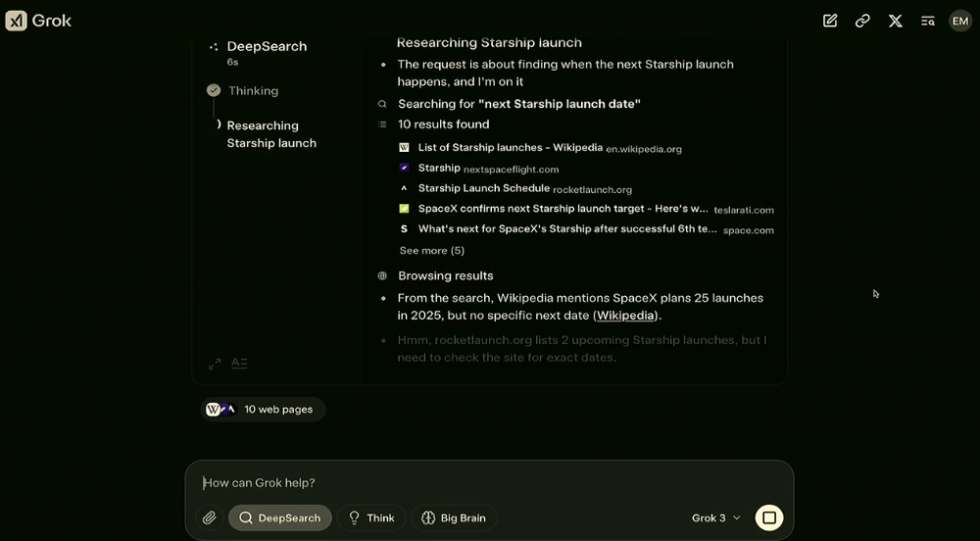Screen dimensions: 980x541
Task: Select Researching Starship launch step
Action: pos(271,134)
